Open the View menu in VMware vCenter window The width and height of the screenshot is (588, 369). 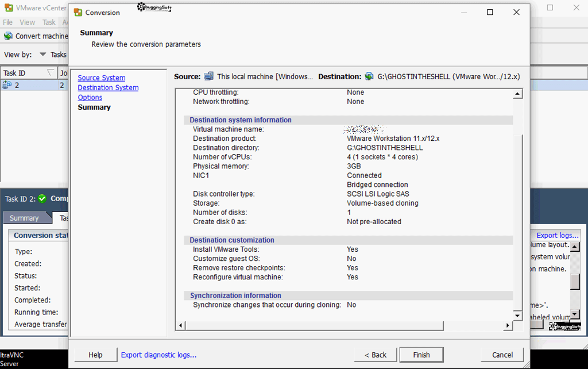tap(28, 22)
